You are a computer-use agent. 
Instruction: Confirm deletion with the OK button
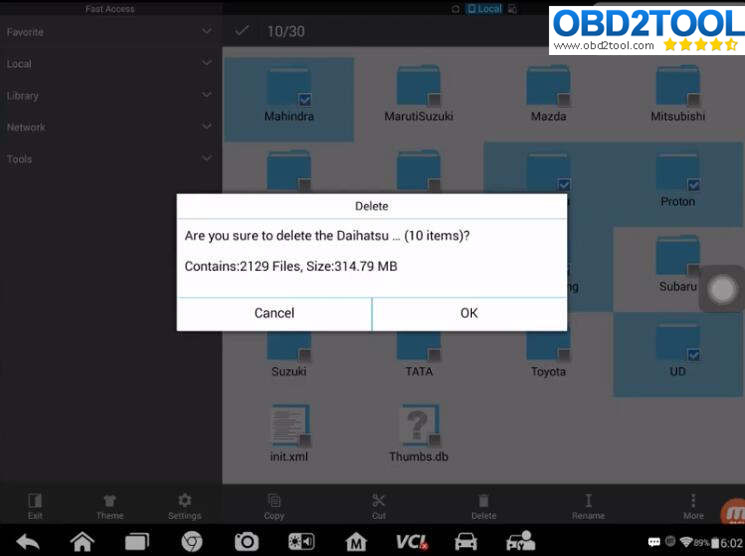[x=469, y=314]
